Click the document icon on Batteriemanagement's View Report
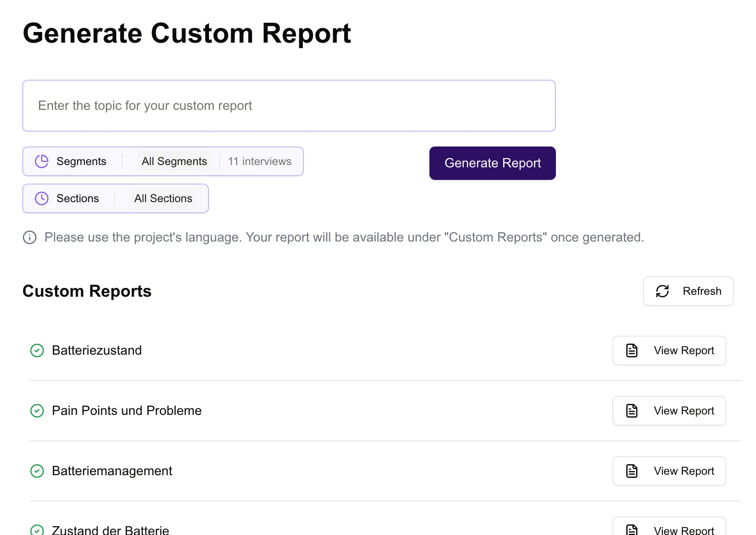This screenshot has height=535, width=756. point(631,471)
